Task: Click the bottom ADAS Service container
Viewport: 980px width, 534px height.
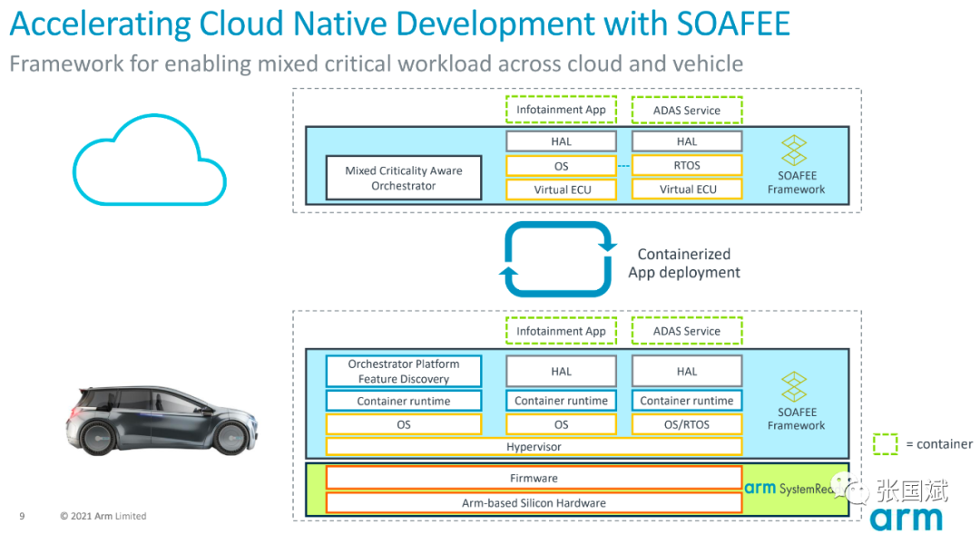Action: [x=687, y=331]
